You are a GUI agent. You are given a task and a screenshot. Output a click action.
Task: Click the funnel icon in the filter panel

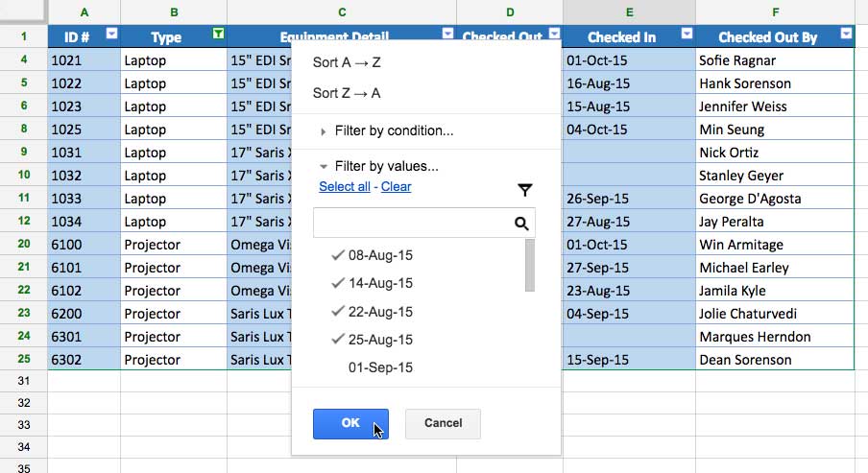tap(524, 190)
